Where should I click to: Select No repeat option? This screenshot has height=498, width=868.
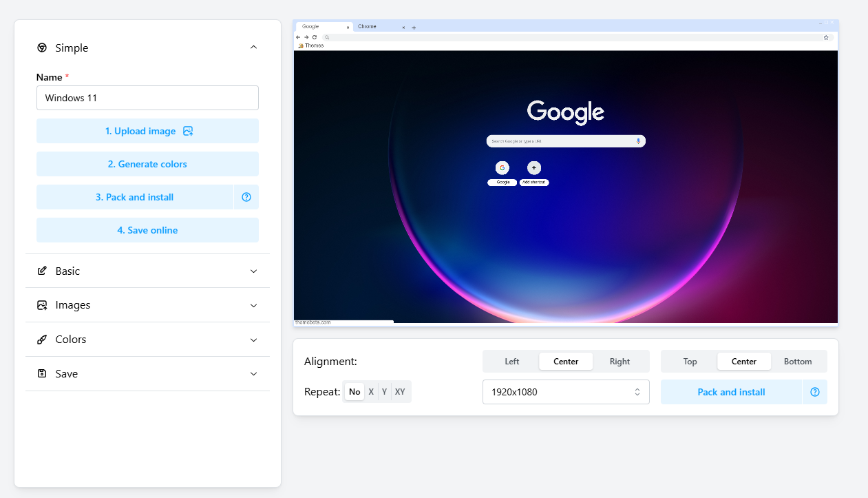[x=354, y=392]
